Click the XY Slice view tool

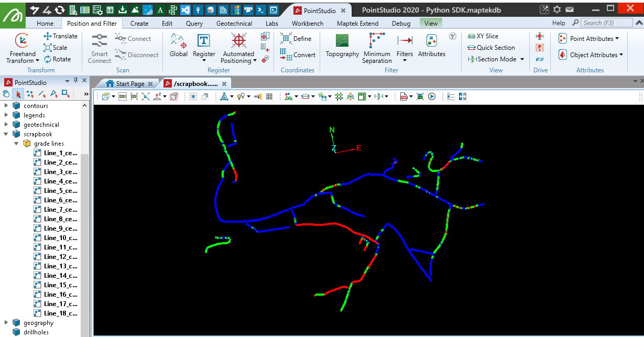pos(483,36)
